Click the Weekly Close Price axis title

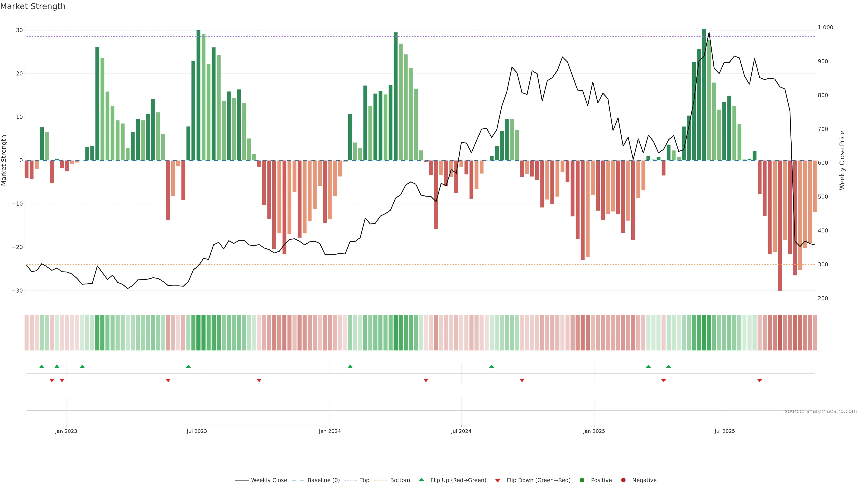click(842, 160)
